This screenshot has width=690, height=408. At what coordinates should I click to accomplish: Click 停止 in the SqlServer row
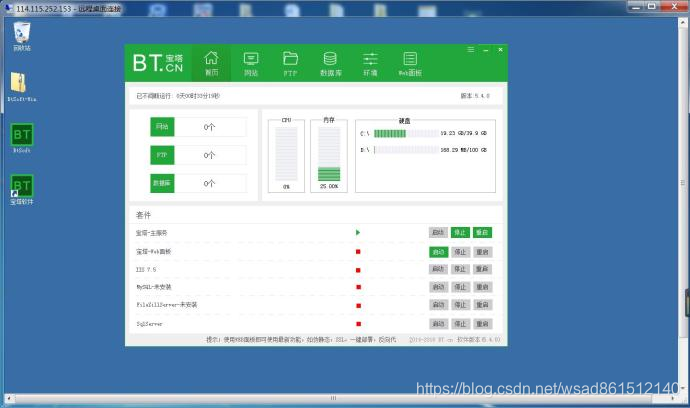[x=460, y=324]
